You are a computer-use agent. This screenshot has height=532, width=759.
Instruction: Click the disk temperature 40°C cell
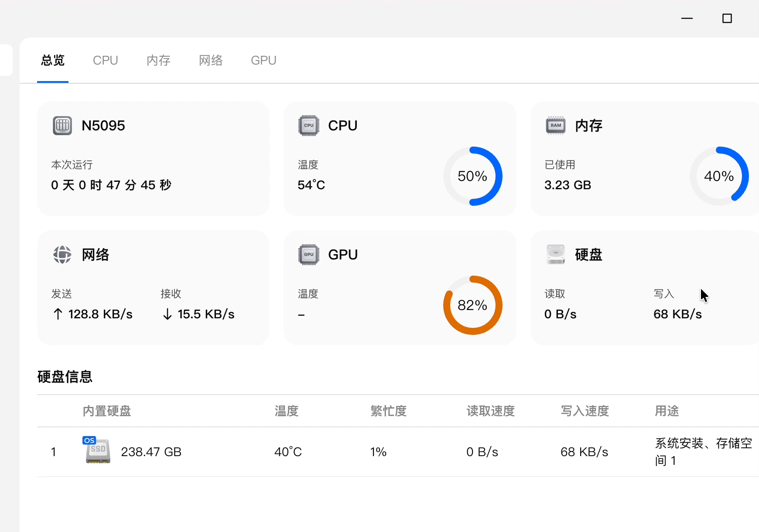tap(288, 452)
